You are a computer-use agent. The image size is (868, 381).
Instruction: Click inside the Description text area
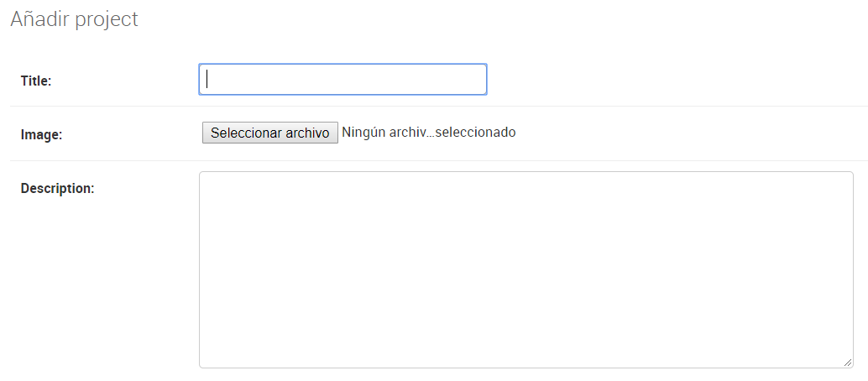point(526,269)
